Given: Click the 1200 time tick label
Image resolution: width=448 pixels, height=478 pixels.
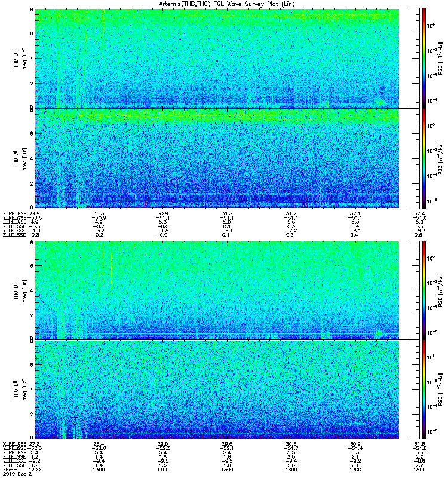Looking at the screenshot, I should click(34, 470).
